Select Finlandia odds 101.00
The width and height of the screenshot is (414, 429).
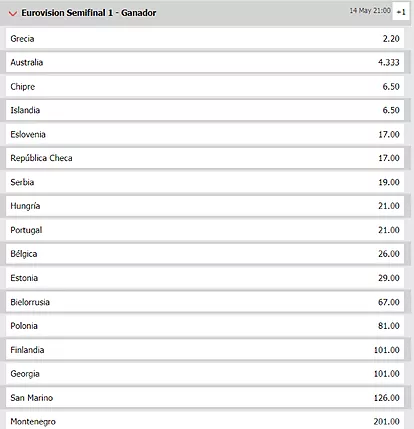205,350
